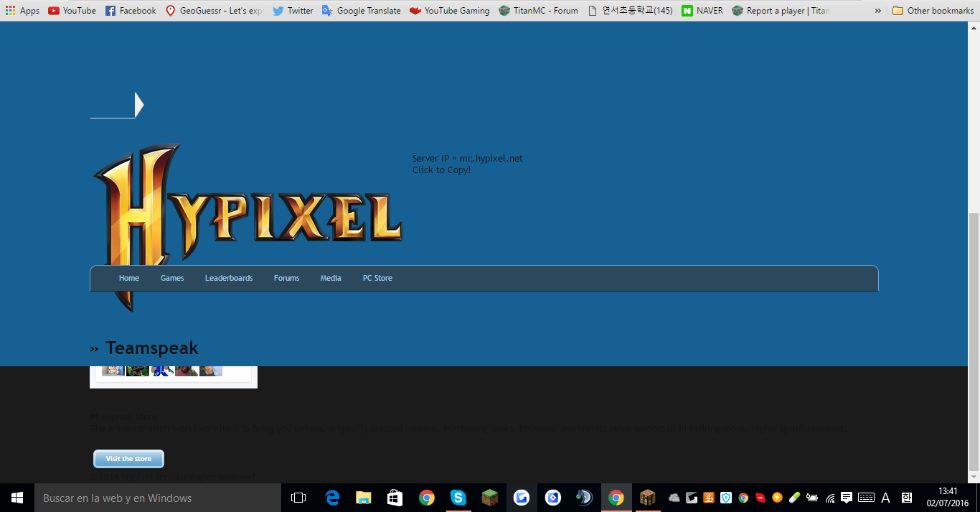The width and height of the screenshot is (980, 512).
Task: Open the YouTube Gaming bookmark
Action: point(450,11)
